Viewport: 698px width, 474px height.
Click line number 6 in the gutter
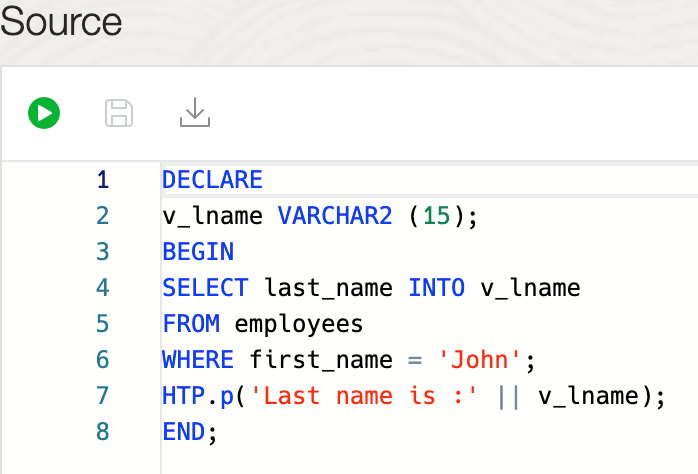(101, 360)
